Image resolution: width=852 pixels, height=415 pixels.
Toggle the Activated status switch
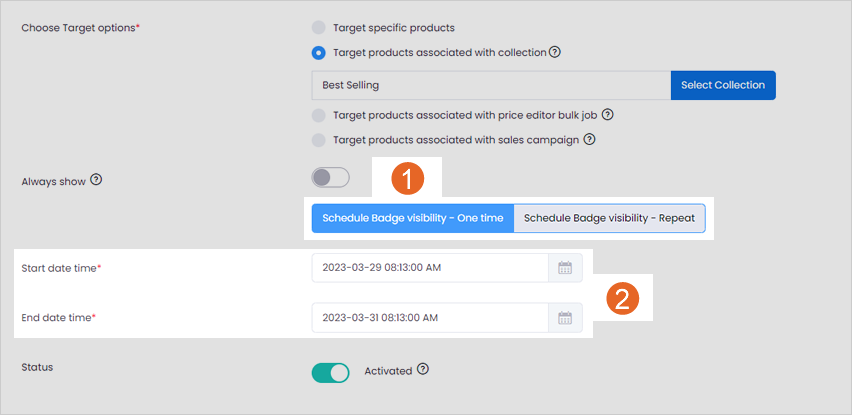[x=330, y=373]
